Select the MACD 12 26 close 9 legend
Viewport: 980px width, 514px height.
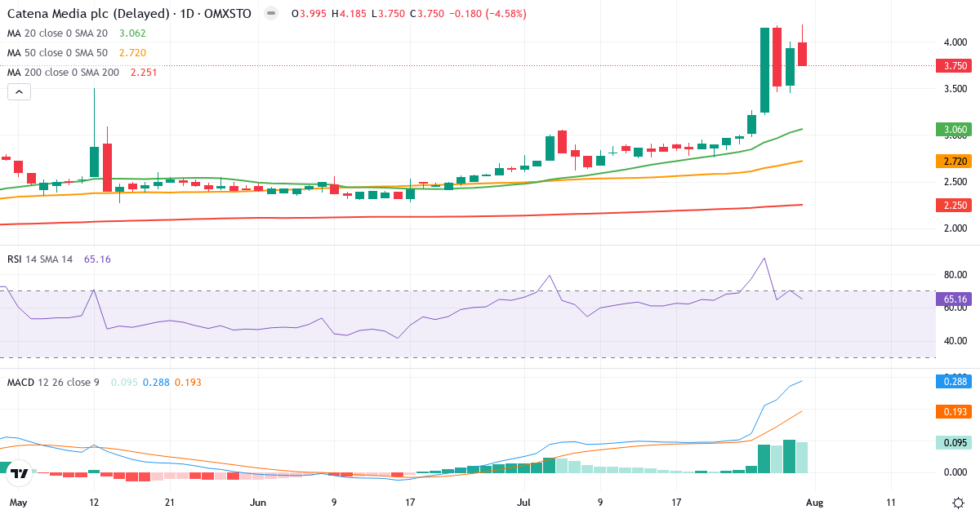tap(53, 382)
